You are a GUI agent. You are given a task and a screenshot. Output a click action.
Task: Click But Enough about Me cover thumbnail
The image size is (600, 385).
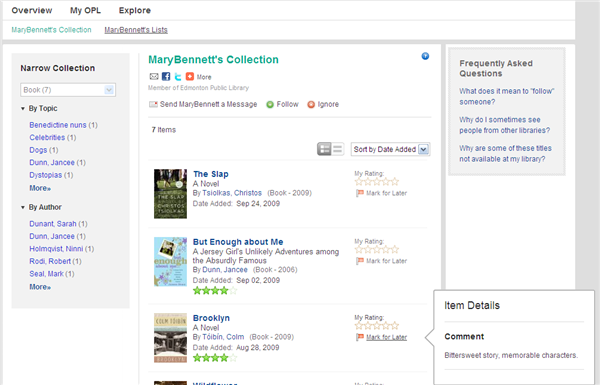[x=170, y=261]
